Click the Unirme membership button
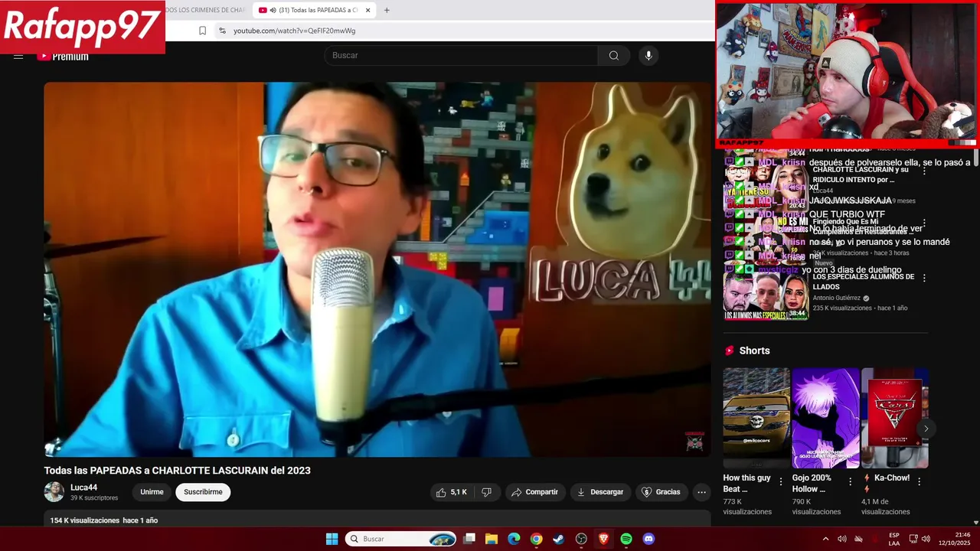The image size is (980, 551). [152, 492]
